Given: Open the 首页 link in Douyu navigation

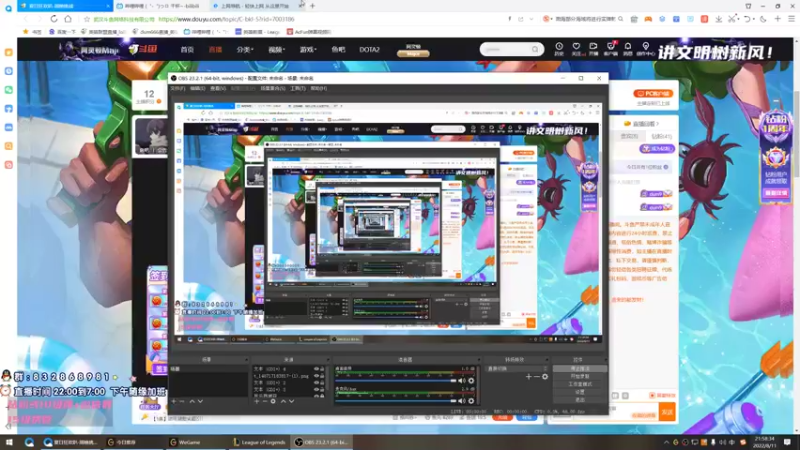Looking at the screenshot, I should click(x=187, y=49).
